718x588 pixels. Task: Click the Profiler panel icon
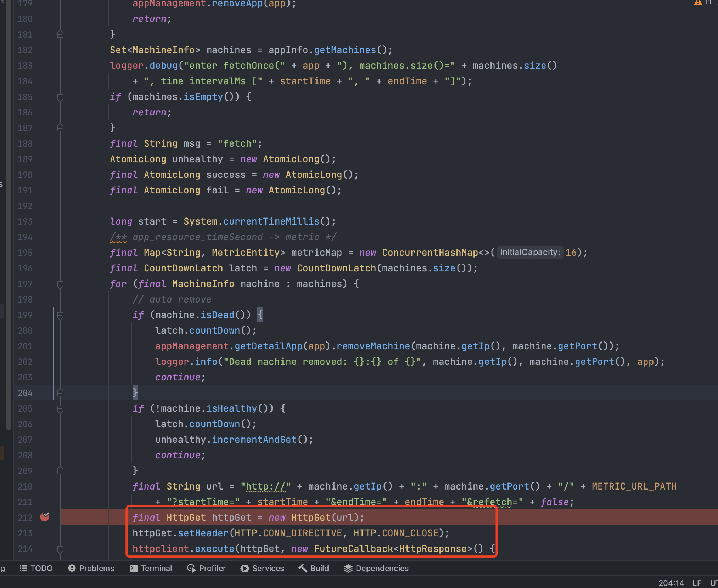(191, 568)
